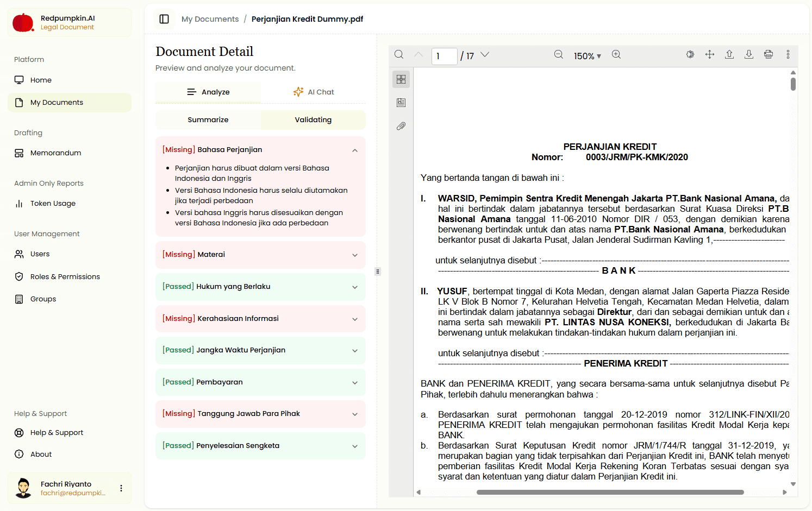Print the Perjanjian Kredit document
Screen dimensions: 812x511
click(769, 54)
